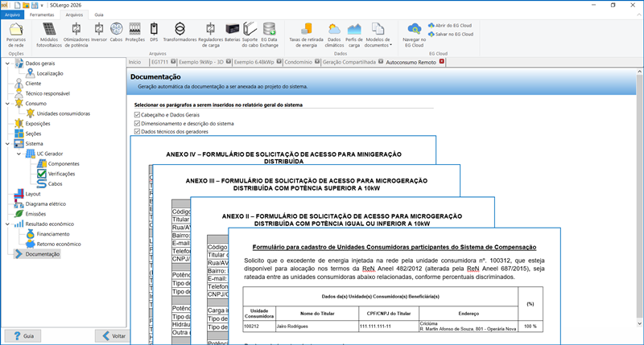Select Diagrama elétrico in the tree
This screenshot has width=644, height=345.
point(47,204)
